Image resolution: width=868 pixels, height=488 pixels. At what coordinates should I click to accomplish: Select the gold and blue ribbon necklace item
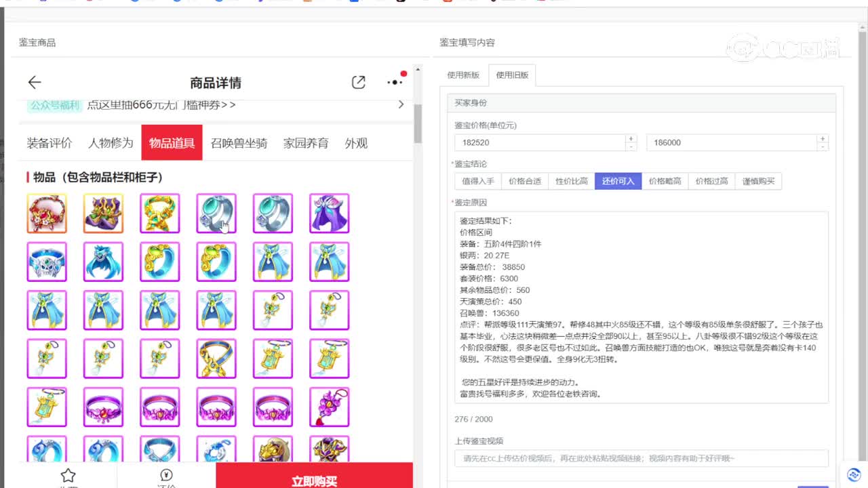[x=216, y=359]
